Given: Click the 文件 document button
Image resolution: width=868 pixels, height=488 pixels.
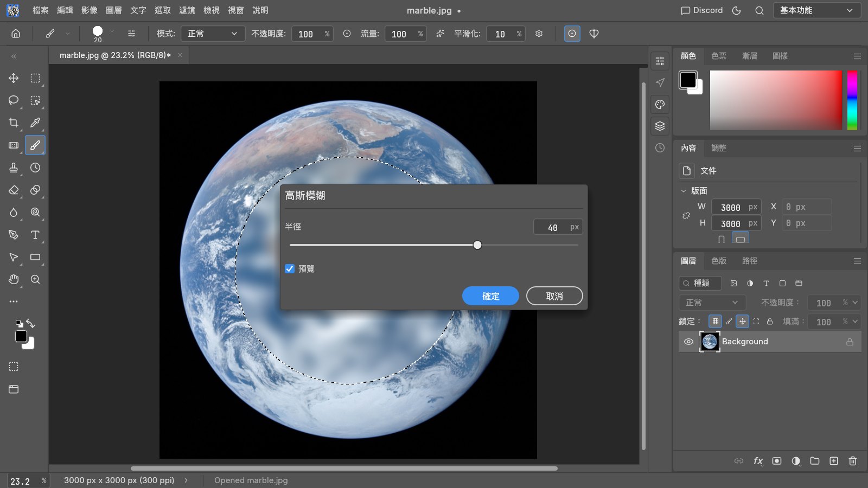Looking at the screenshot, I should point(687,171).
